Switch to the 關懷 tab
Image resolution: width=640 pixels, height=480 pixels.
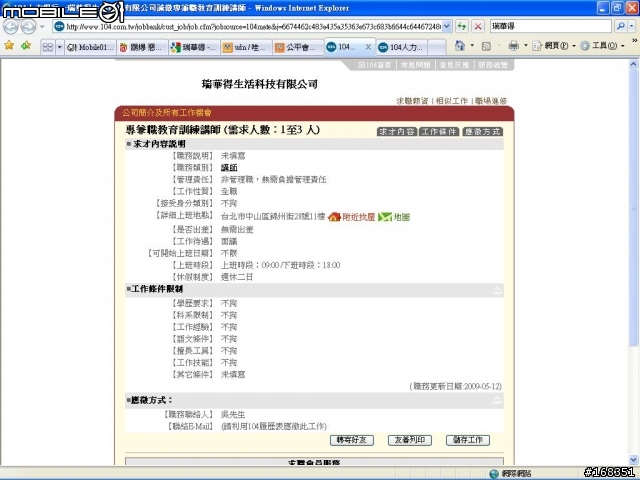pos(142,47)
